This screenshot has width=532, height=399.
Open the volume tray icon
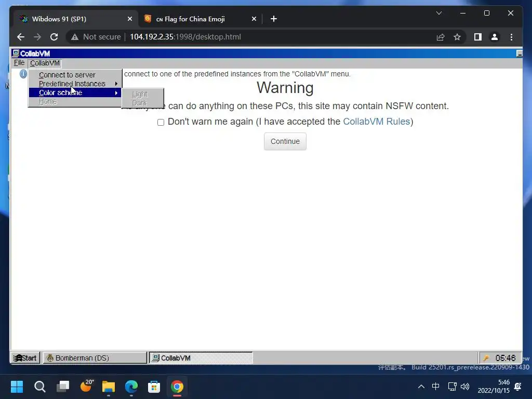coord(465,387)
